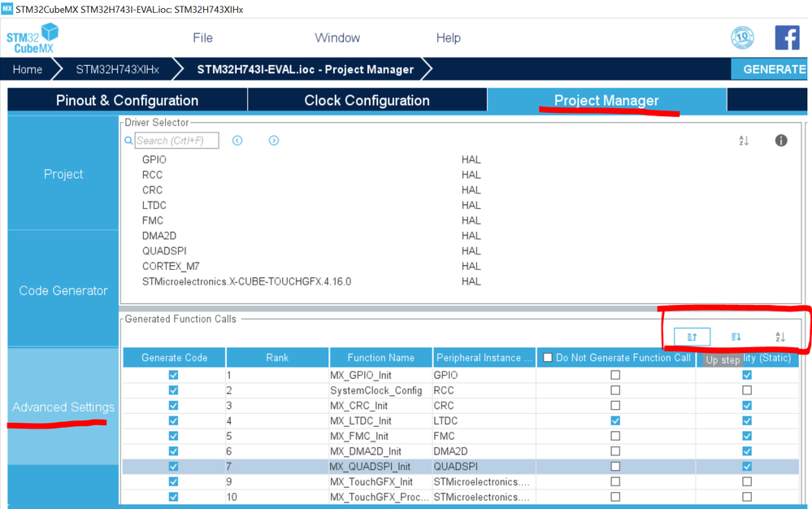The height and width of the screenshot is (509, 812).
Task: Open the Facebook icon link
Action: 787,37
